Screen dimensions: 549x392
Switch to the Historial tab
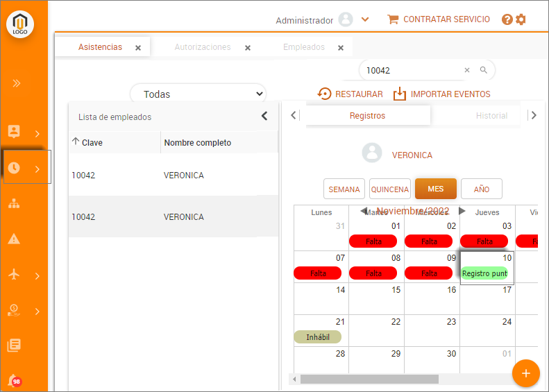pyautogui.click(x=491, y=116)
